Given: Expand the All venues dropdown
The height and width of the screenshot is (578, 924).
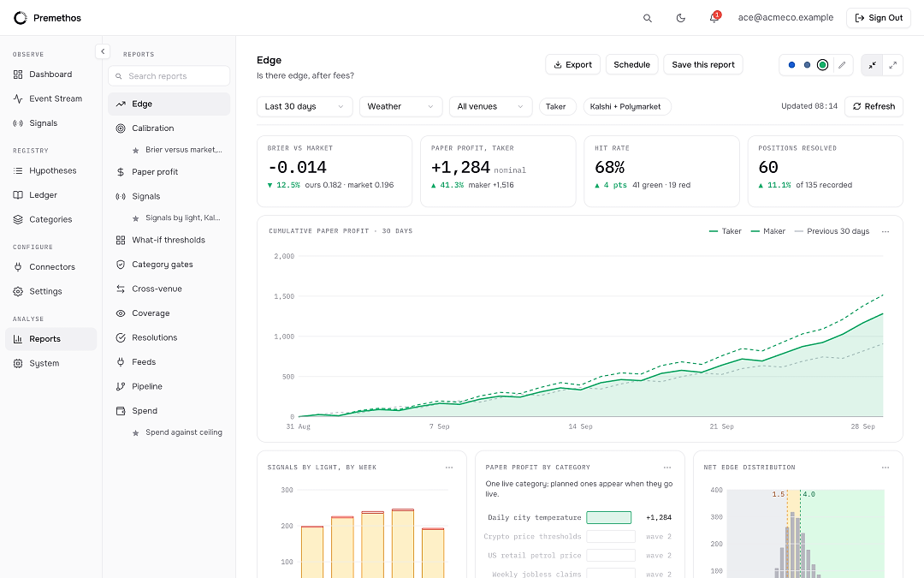Looking at the screenshot, I should (490, 107).
